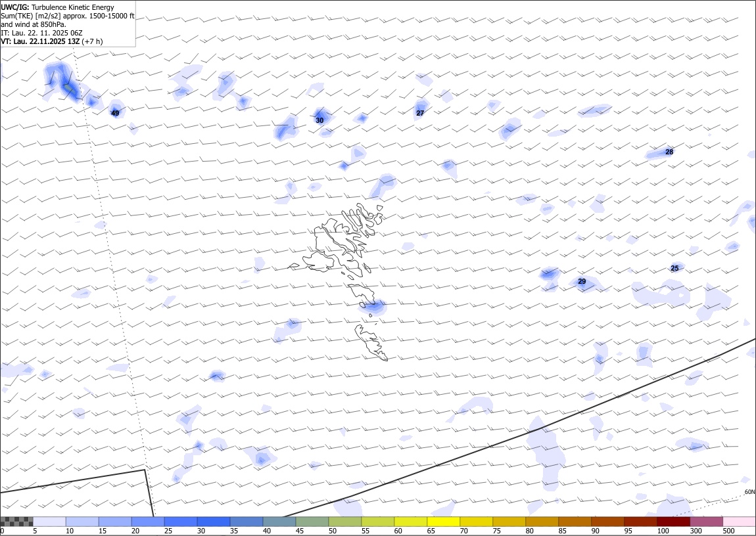756x536 pixels.
Task: Click the 'VT: Lau. 22.11.2025 13Z (+7 h)' line
Action: pos(51,41)
